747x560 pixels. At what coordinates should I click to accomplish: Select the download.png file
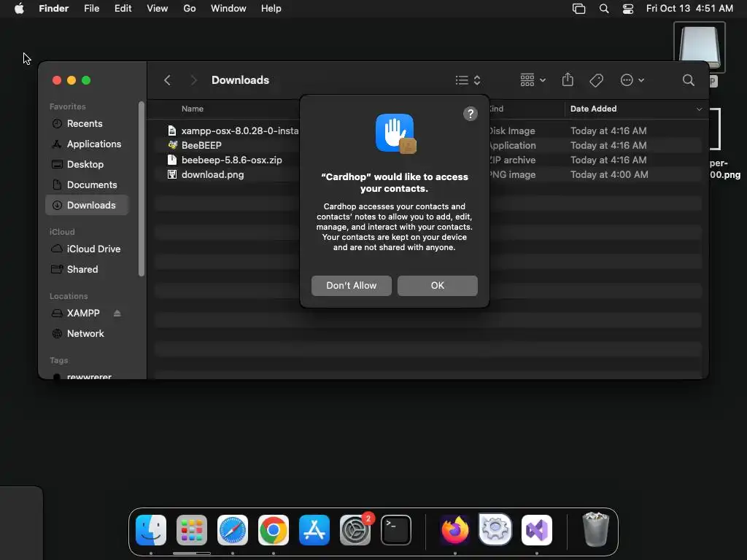[x=212, y=175]
